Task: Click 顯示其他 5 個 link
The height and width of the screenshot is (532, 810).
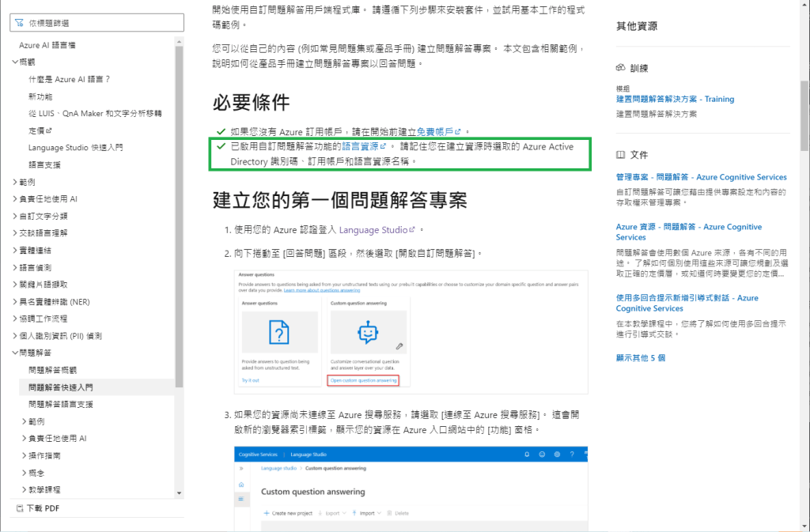Action: (x=640, y=357)
